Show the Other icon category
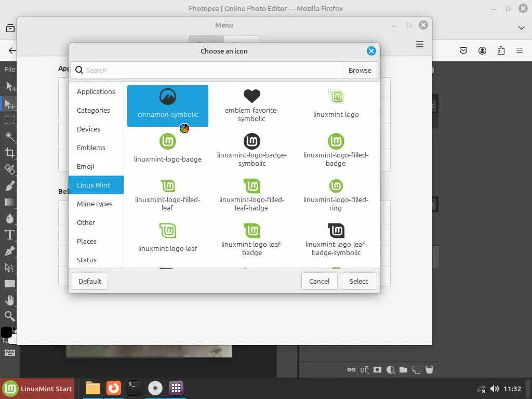This screenshot has width=532, height=399. (x=96, y=222)
